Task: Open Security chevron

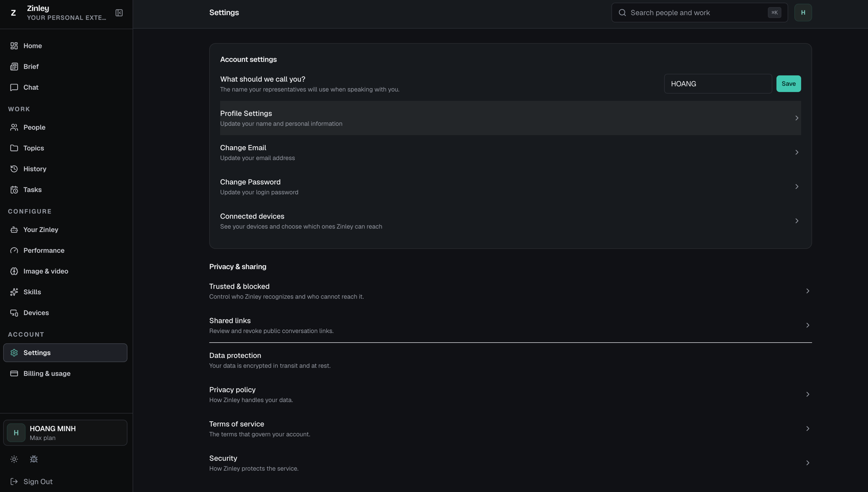Action: [807, 463]
